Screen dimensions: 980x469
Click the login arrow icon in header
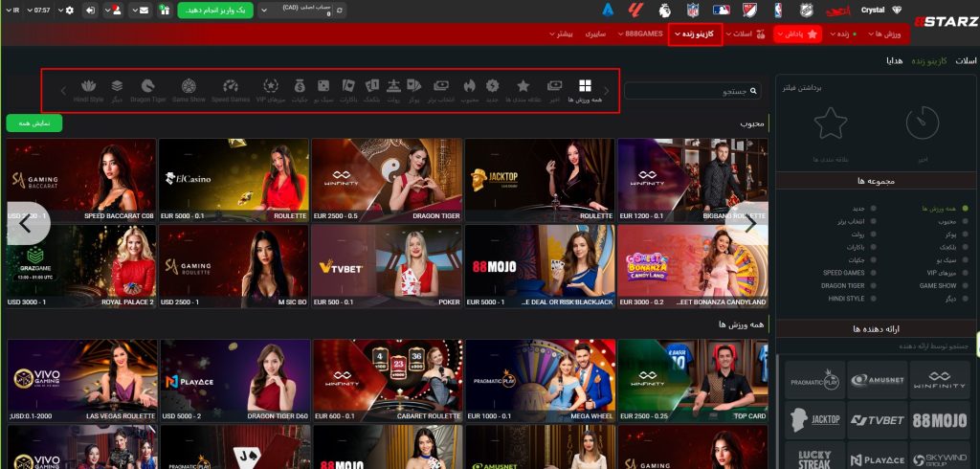[x=91, y=10]
